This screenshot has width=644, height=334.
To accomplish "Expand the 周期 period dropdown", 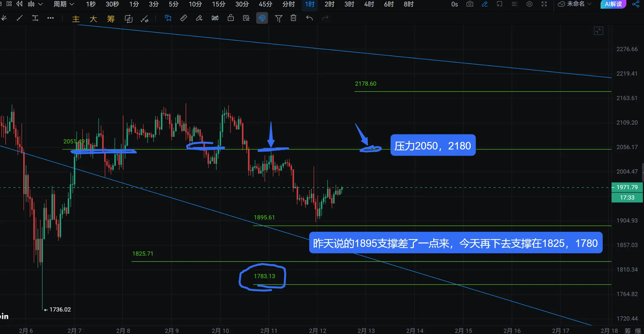I will [x=64, y=4].
